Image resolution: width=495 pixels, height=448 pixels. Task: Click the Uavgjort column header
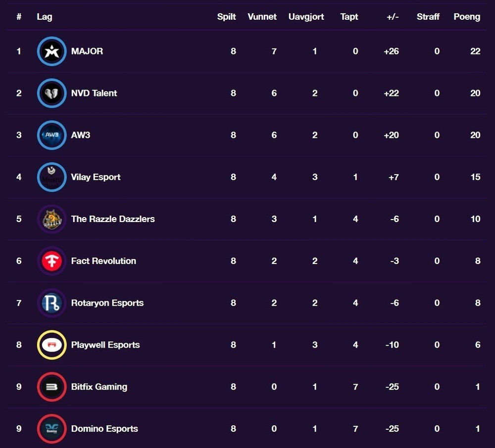pyautogui.click(x=306, y=17)
